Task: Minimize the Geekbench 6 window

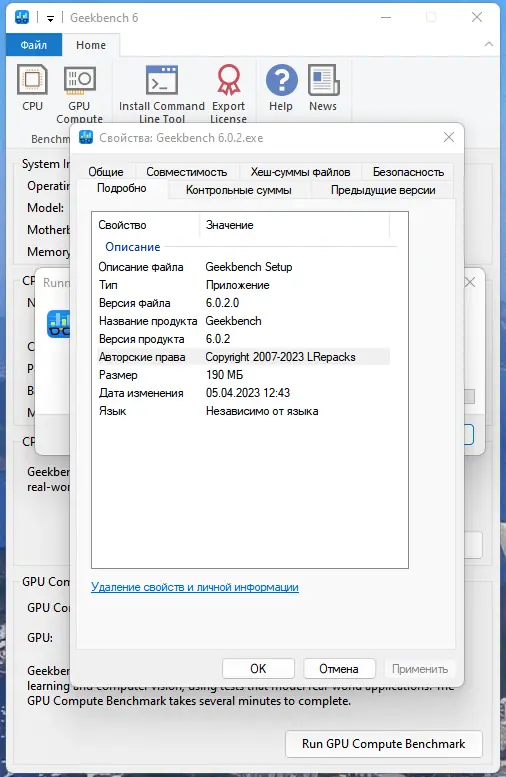Action: [x=386, y=17]
